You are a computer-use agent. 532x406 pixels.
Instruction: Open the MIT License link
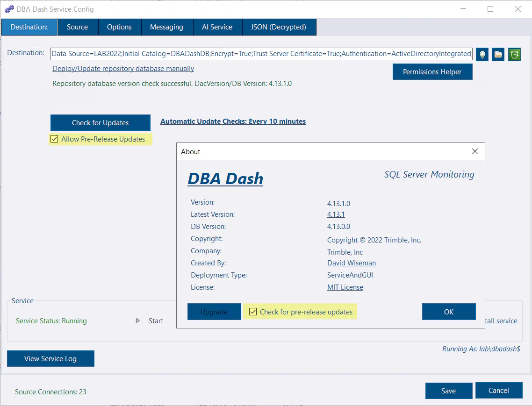[x=345, y=287]
